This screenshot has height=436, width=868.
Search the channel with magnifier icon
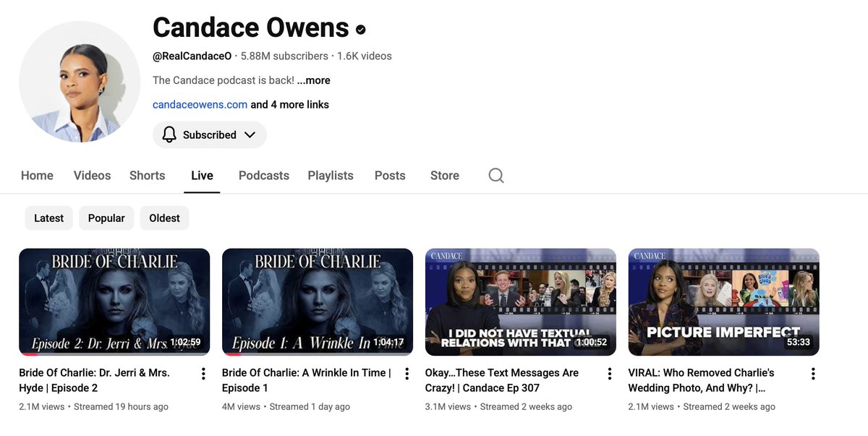[495, 176]
